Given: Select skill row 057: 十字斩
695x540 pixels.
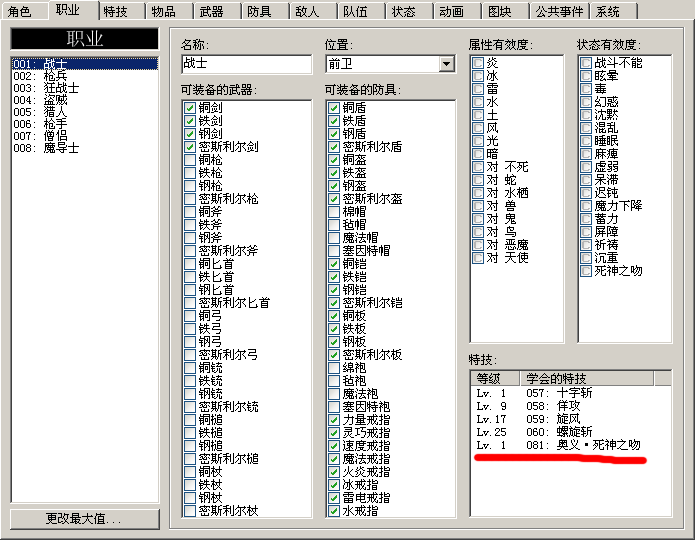Looking at the screenshot, I should click(x=570, y=393).
